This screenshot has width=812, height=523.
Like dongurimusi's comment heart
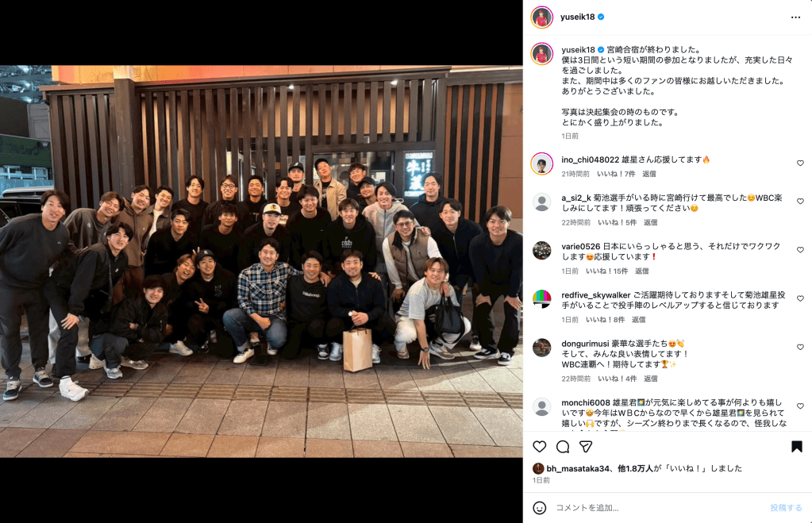coord(800,348)
